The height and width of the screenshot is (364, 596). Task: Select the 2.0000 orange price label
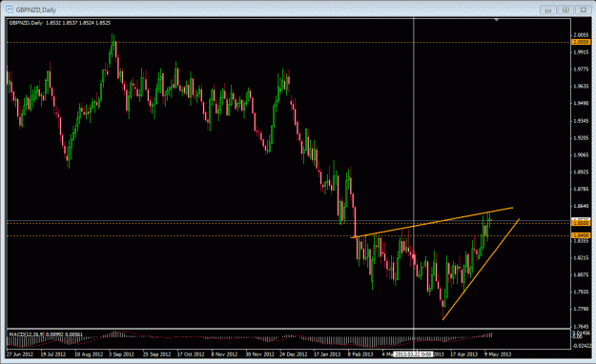click(581, 42)
